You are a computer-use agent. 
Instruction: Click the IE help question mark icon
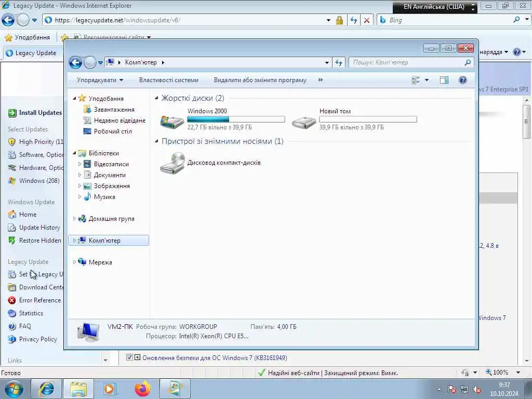pyautogui.click(x=517, y=52)
